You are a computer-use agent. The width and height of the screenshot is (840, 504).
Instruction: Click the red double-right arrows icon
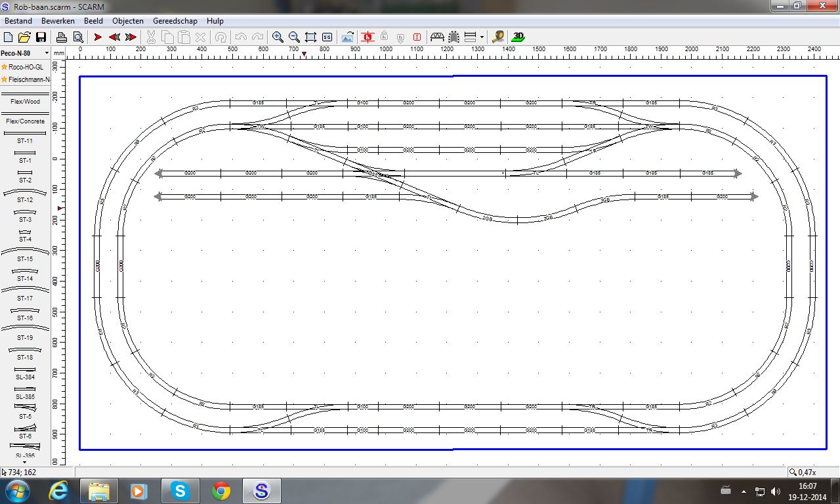(131, 37)
